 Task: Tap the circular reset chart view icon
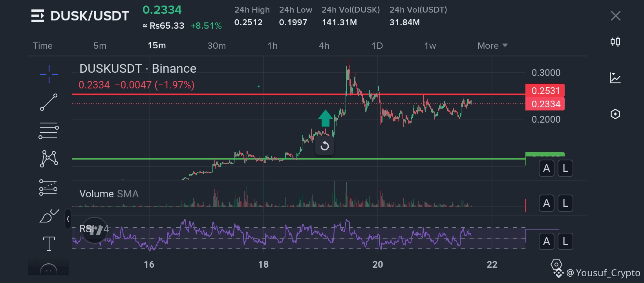coord(325,146)
